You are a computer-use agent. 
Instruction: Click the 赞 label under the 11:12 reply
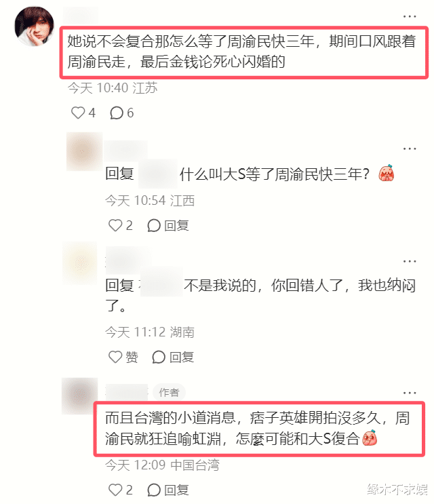point(132,357)
